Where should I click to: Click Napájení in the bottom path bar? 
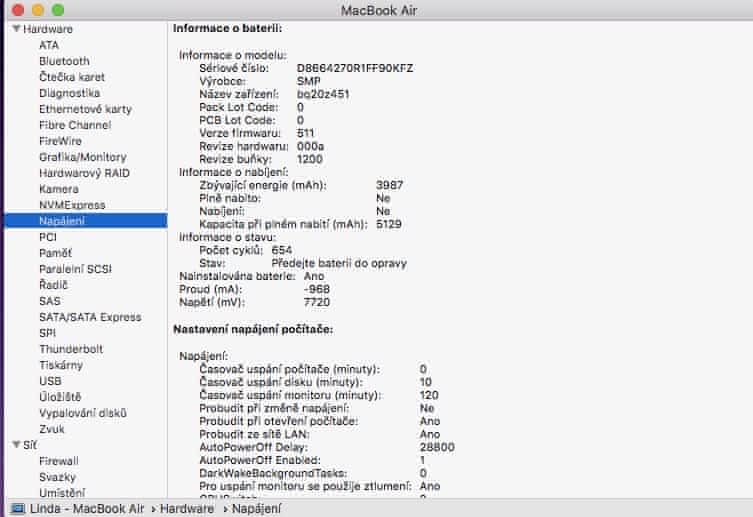[256, 509]
